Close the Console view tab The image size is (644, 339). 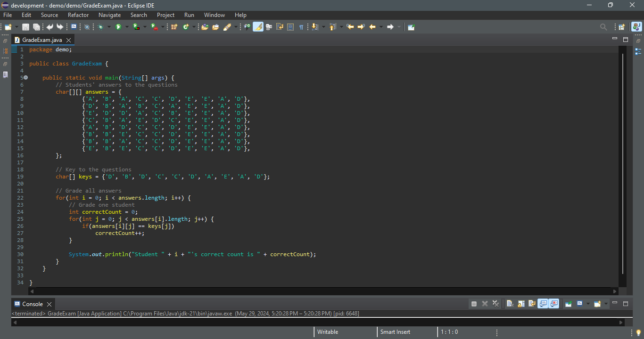(49, 304)
